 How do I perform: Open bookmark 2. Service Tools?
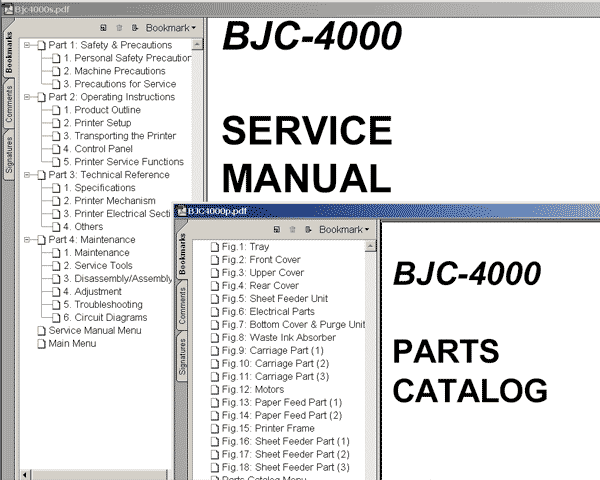[98, 266]
